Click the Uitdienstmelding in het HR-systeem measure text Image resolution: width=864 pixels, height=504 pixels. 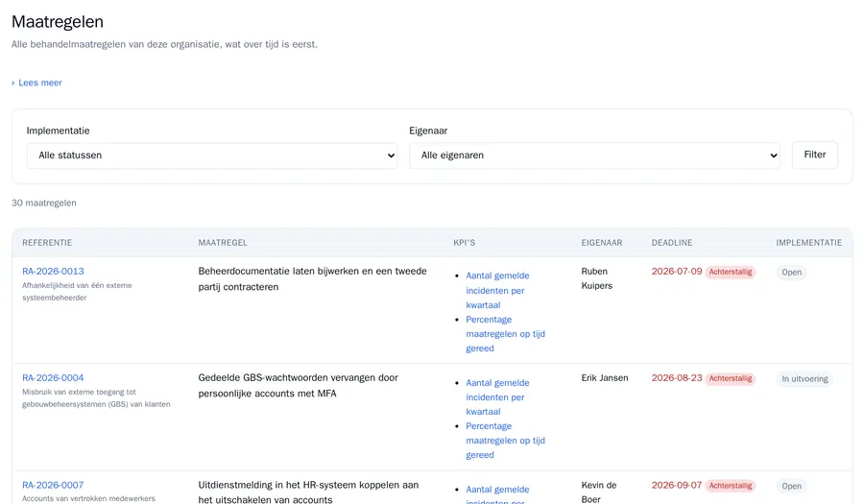(308, 492)
